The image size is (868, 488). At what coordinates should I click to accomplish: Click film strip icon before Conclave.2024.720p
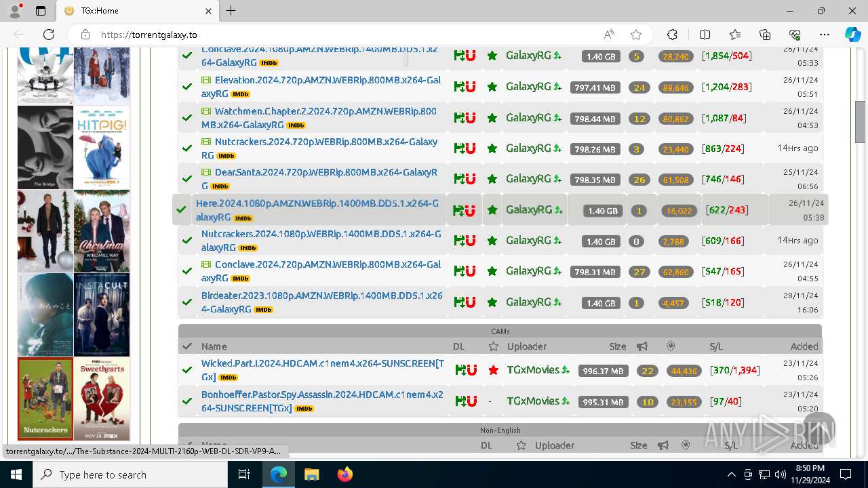click(206, 264)
